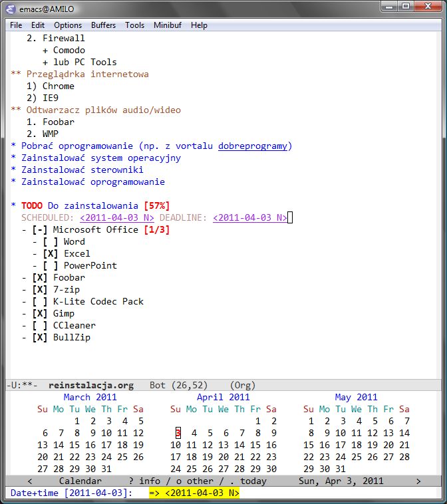Click the 'WMP' list item
The height and width of the screenshot is (504, 447).
click(x=51, y=134)
